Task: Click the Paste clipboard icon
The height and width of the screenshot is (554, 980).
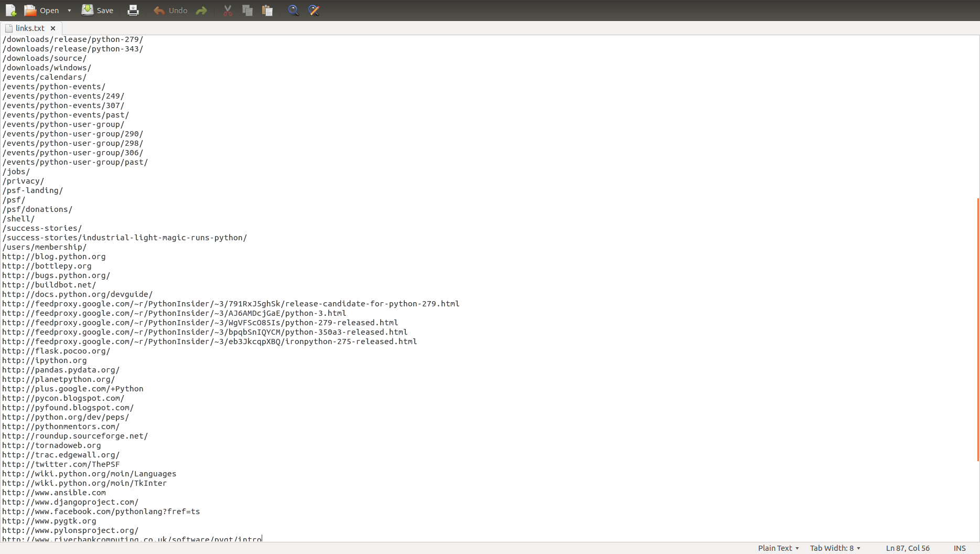Action: (x=267, y=10)
